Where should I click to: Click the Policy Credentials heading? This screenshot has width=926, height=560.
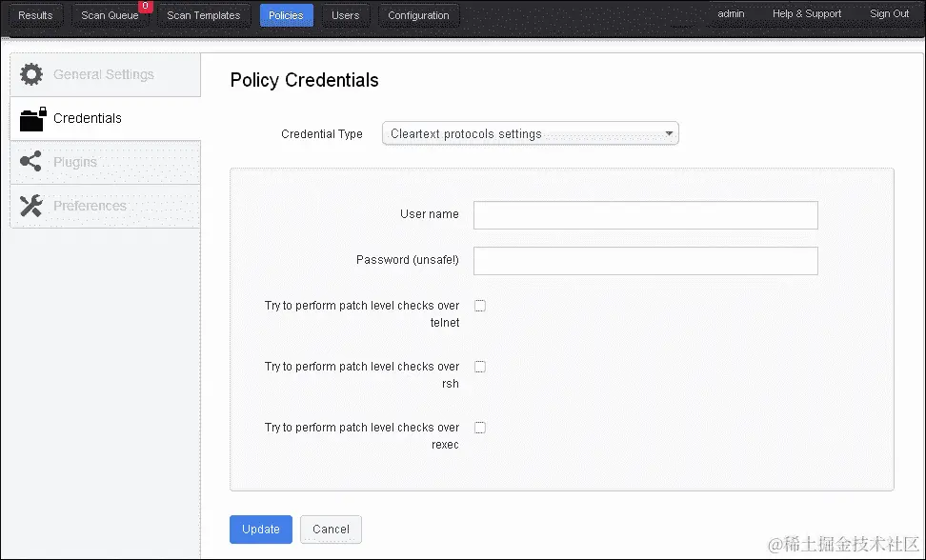[x=304, y=80]
